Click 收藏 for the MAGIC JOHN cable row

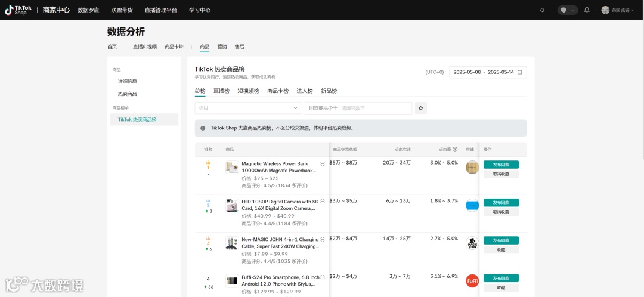501,250
